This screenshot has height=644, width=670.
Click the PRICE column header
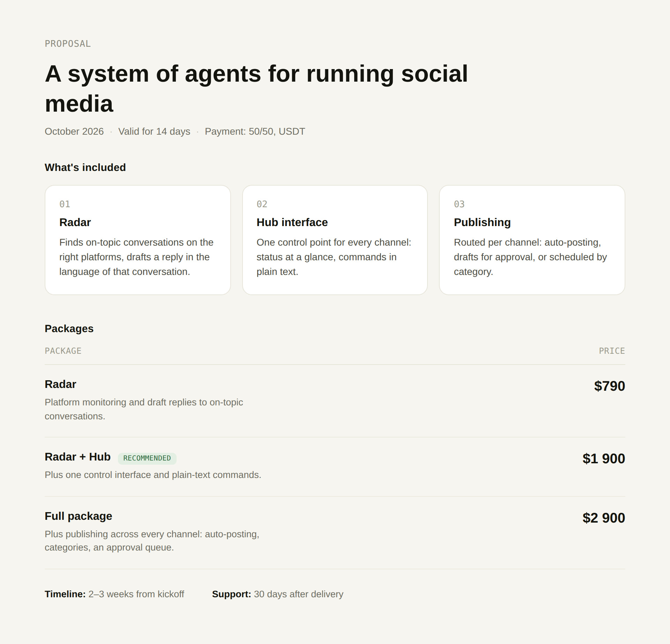pyautogui.click(x=612, y=351)
